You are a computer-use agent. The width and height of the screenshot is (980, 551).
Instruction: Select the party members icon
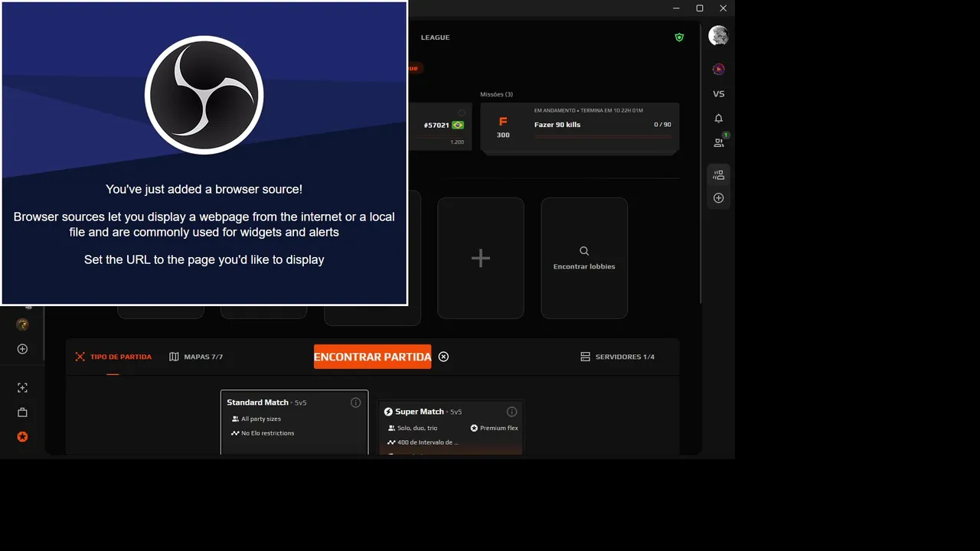pyautogui.click(x=718, y=174)
